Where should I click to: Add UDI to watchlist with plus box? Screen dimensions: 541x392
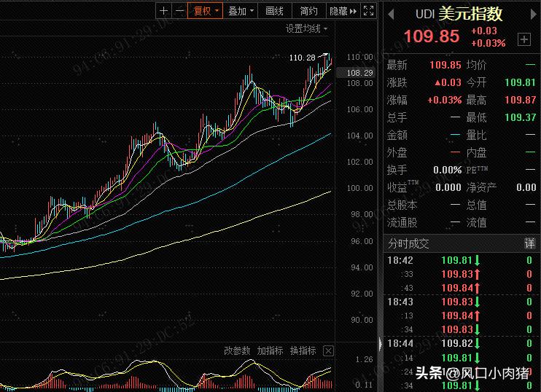pyautogui.click(x=524, y=39)
